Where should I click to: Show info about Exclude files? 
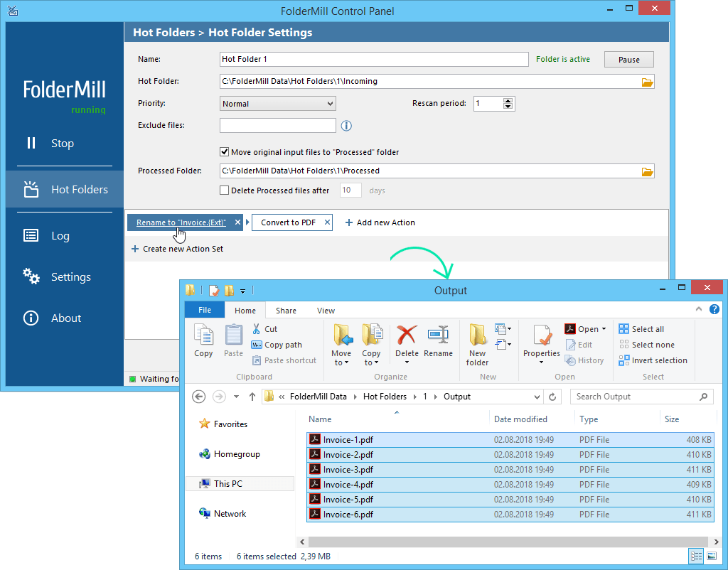[346, 126]
